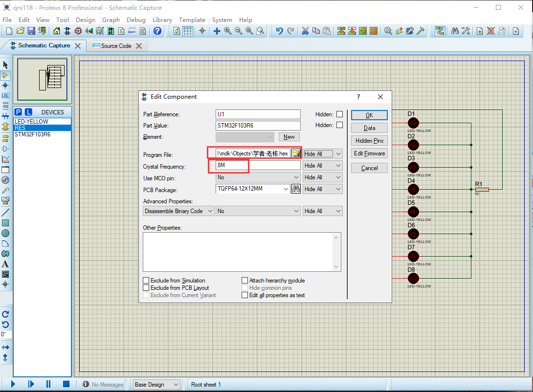Viewport: 533px width, 392px height.
Task: Click the Rotate Clockwise icon
Action: click(5, 314)
